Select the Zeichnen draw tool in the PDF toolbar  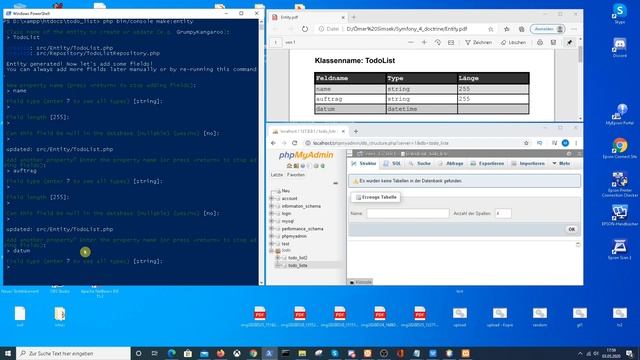[478, 42]
